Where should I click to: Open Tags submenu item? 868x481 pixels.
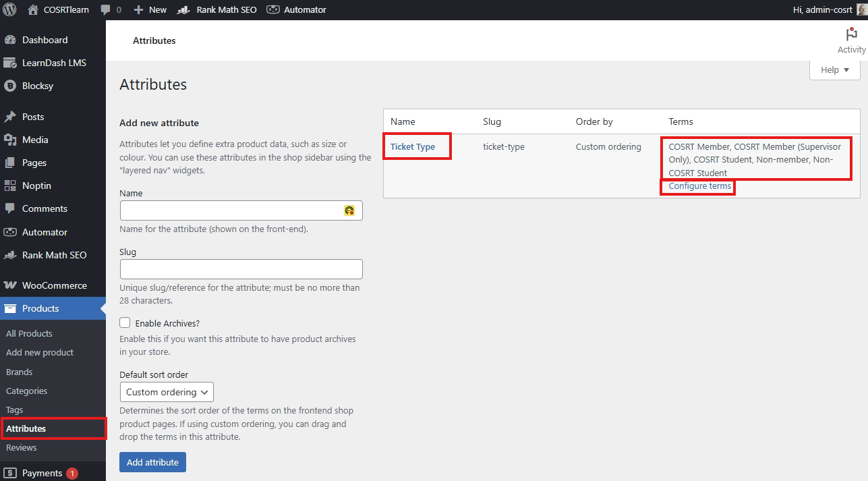pyautogui.click(x=15, y=409)
